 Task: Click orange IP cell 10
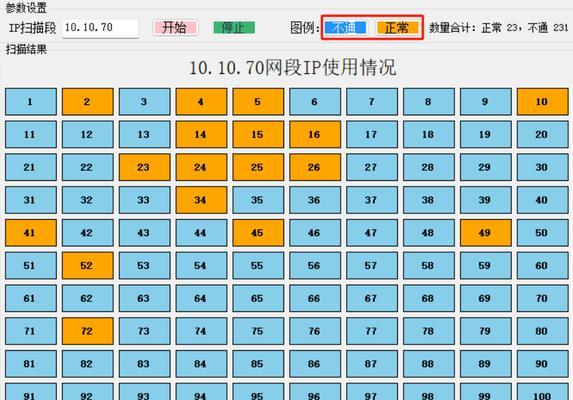543,102
